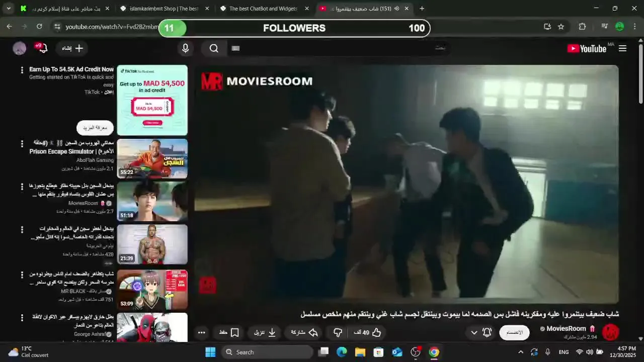This screenshot has width=644, height=362.
Task: Select the active YouTube video tab
Action: (x=364, y=9)
